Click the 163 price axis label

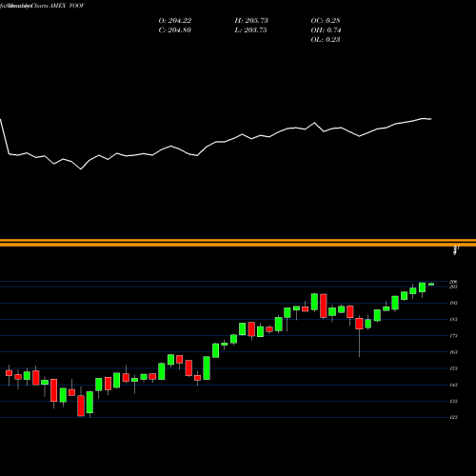tap(454, 352)
